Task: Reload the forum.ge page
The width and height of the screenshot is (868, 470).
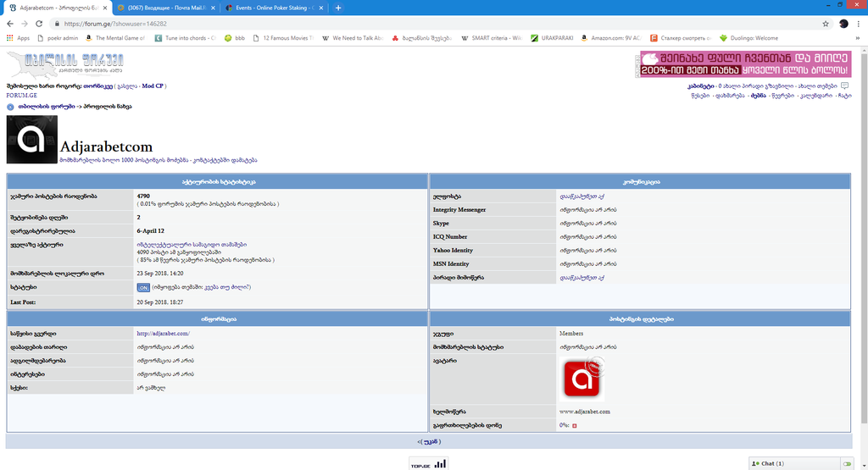Action: click(39, 24)
